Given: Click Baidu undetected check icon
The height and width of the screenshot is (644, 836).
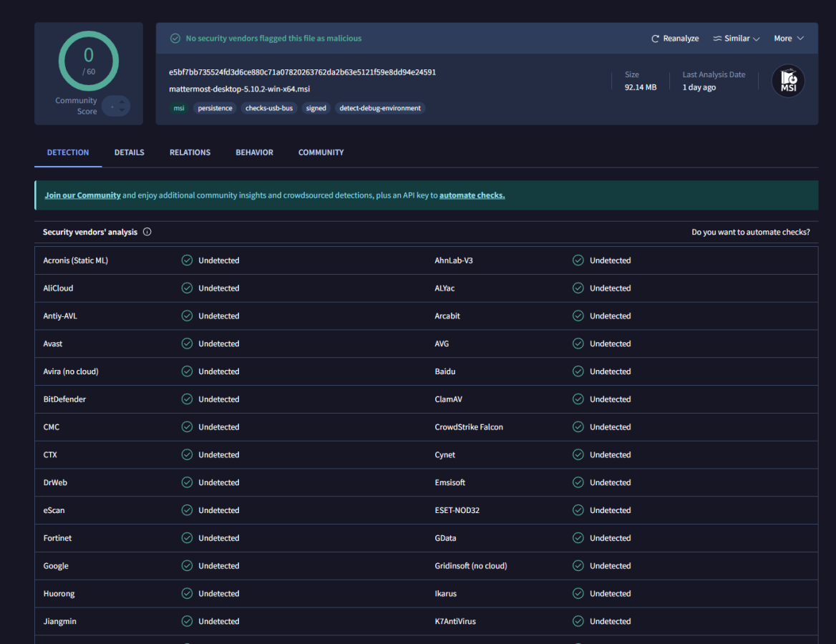Looking at the screenshot, I should click(578, 371).
